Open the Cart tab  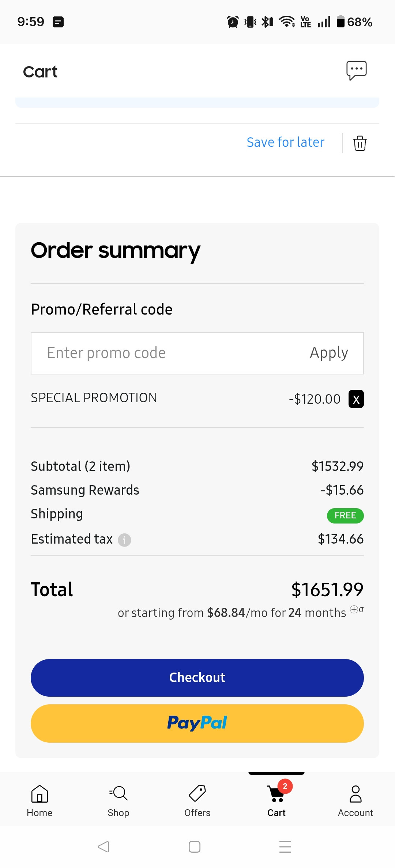(276, 799)
